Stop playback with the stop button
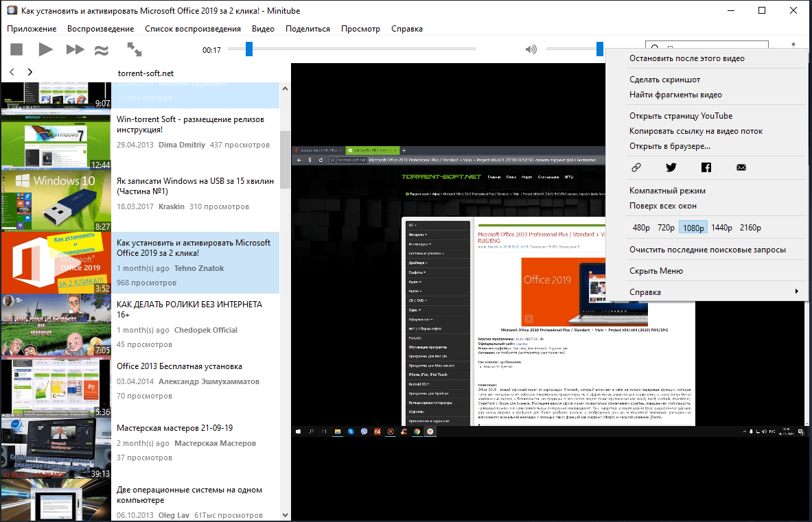This screenshot has width=812, height=522. 16,49
